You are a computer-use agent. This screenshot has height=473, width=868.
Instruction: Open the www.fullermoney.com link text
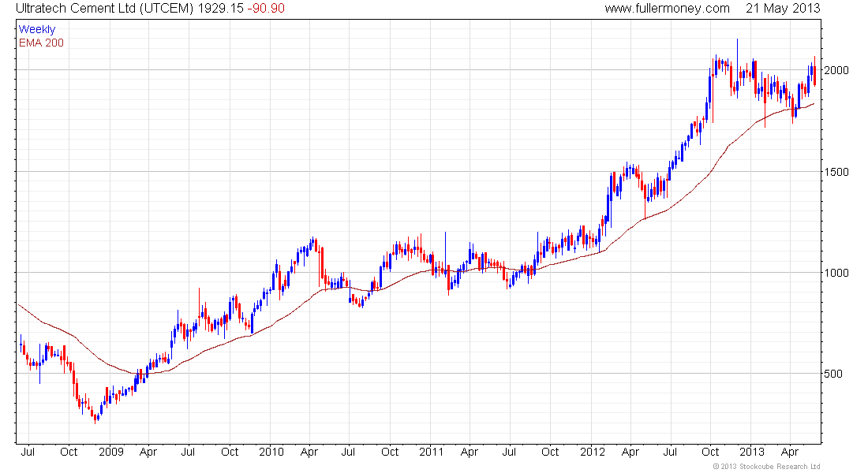pyautogui.click(x=667, y=9)
